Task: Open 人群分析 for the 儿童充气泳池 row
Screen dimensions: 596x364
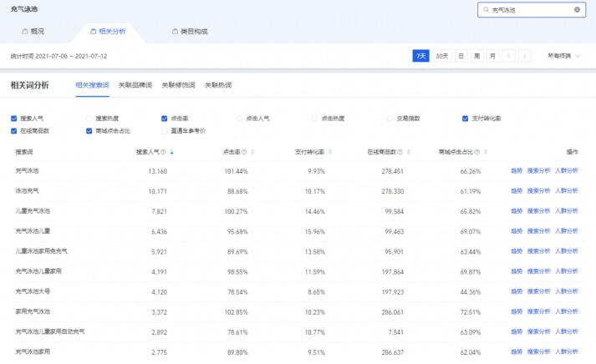Action: pos(567,211)
